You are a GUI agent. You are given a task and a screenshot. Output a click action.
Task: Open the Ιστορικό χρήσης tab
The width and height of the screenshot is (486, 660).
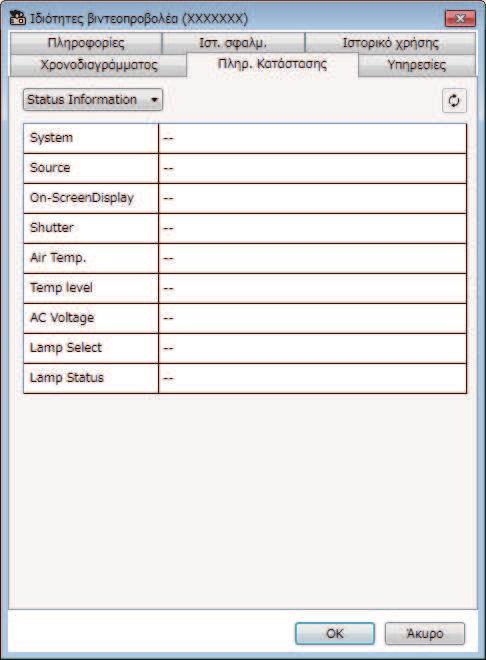(390, 43)
